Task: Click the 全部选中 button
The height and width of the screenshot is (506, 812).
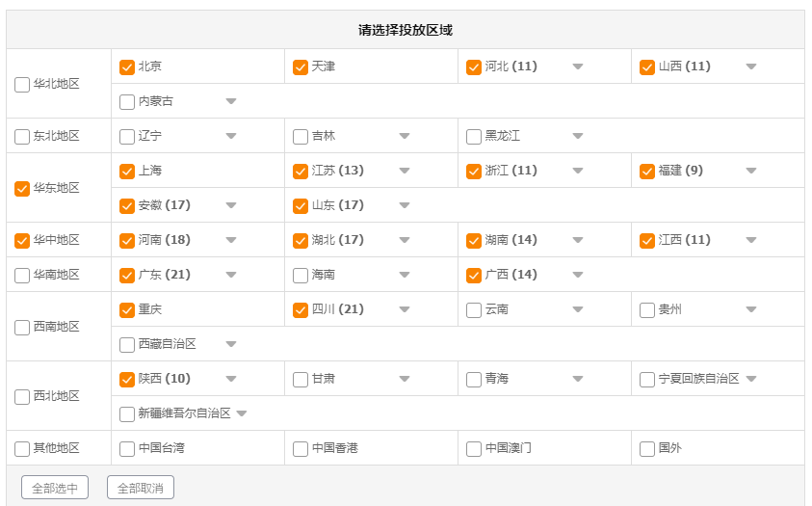Action: (x=55, y=488)
